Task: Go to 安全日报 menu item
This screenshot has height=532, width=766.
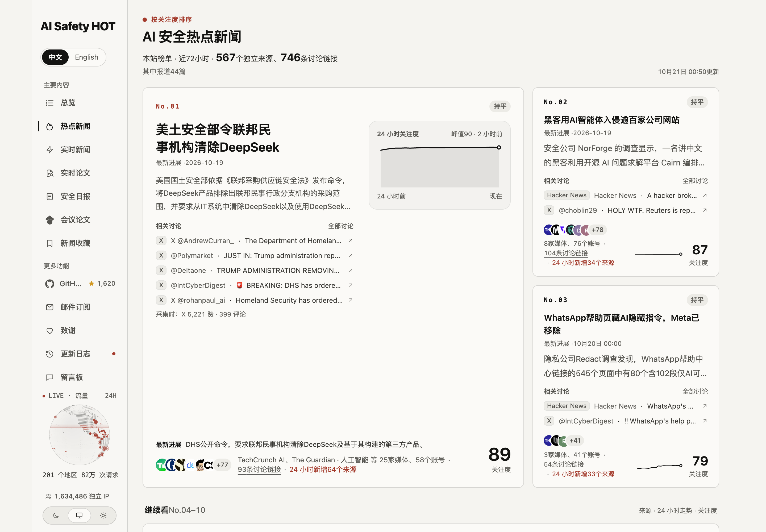Action: pos(80,196)
